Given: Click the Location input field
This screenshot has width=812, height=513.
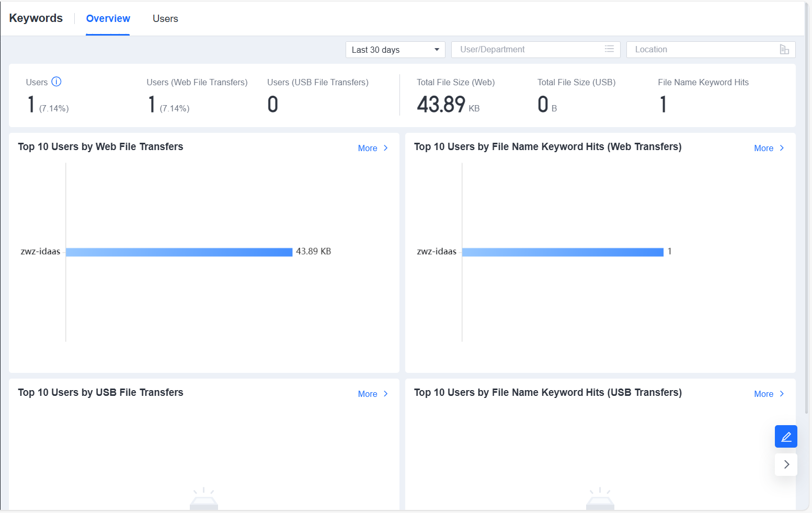Looking at the screenshot, I should (711, 50).
